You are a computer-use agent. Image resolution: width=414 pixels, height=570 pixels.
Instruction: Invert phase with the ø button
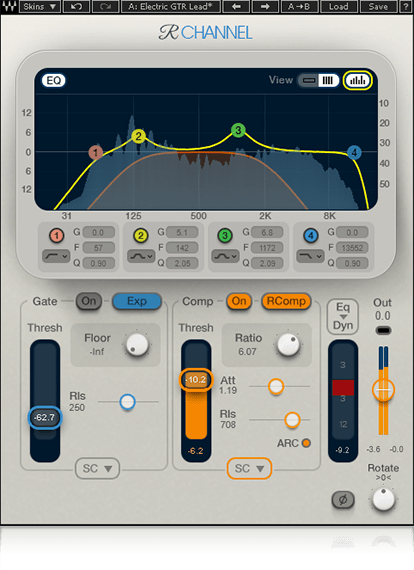[343, 500]
